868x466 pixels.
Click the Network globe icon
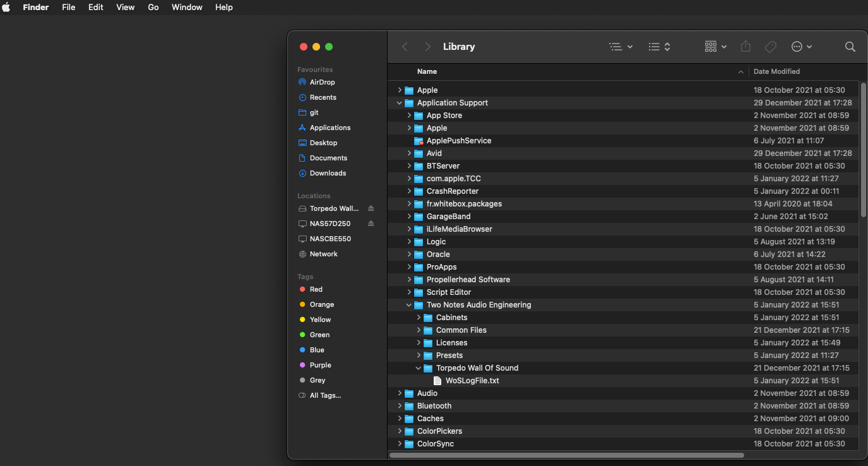302,254
